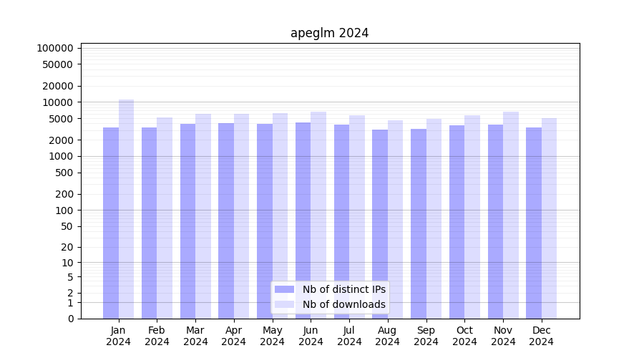Click the Aug 2024 x-axis label
Screen dimensions: 644x358
(387, 336)
